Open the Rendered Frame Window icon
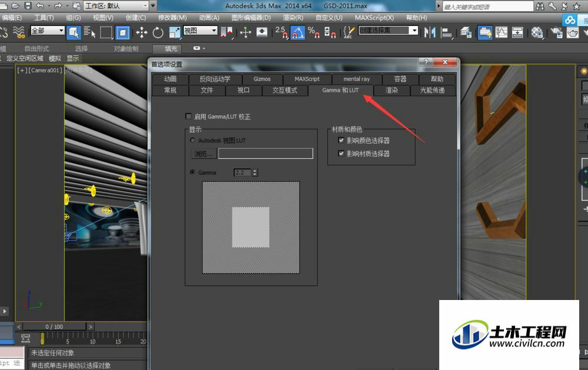Viewport: 588px width, 370px height. 572,33
